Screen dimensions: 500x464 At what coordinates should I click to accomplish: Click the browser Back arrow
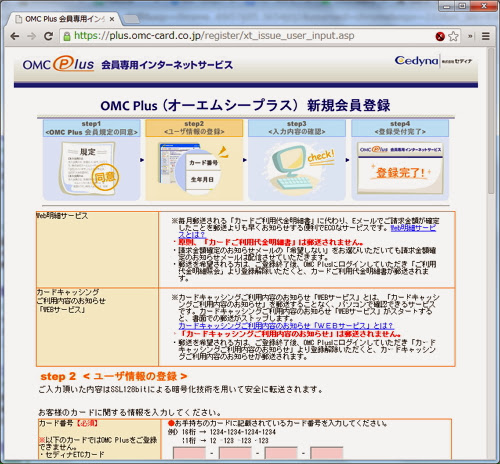tap(15, 36)
